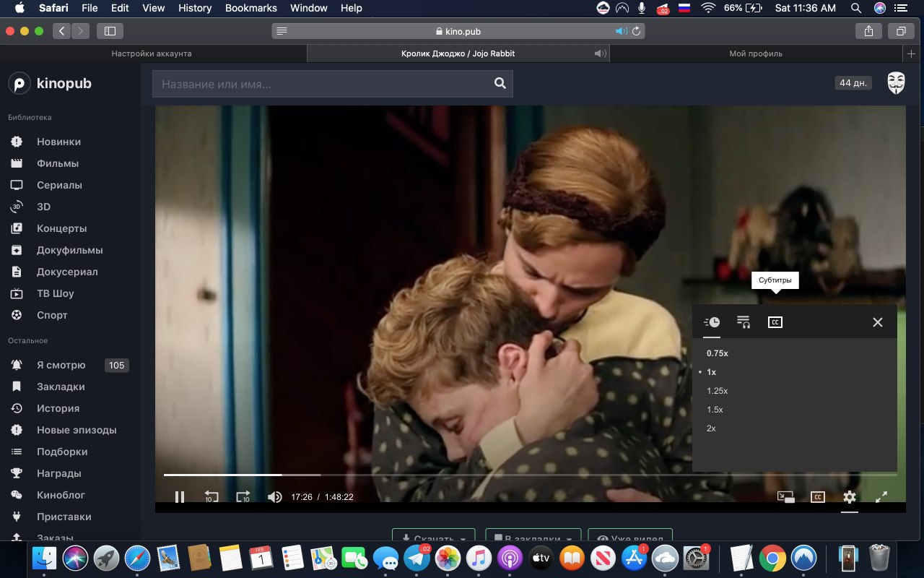The image size is (924, 578).
Task: Open 3D section in sidebar
Action: (43, 207)
